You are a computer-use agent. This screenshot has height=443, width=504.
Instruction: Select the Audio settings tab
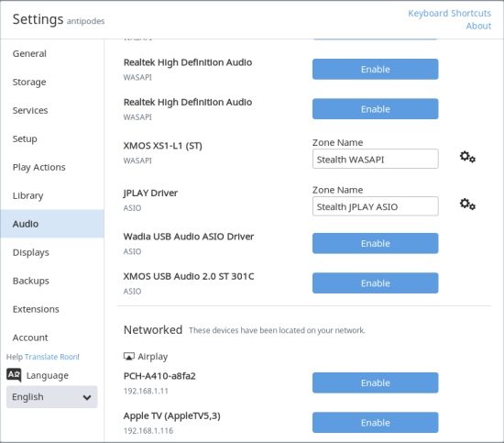coord(52,224)
